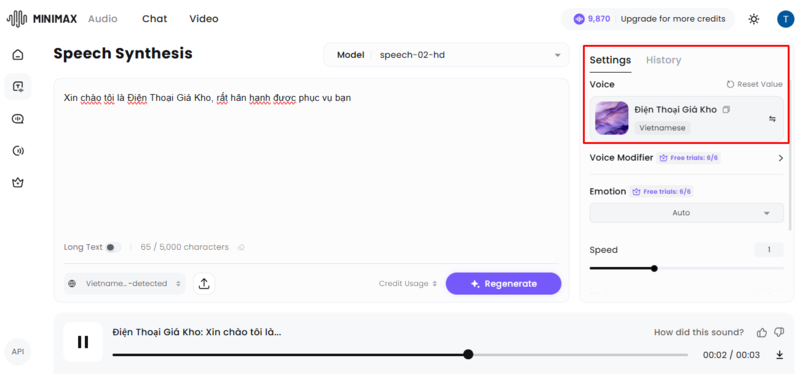Screen dimensions: 800x374
Task: Click the switch voice arrows icon
Action: coord(772,118)
